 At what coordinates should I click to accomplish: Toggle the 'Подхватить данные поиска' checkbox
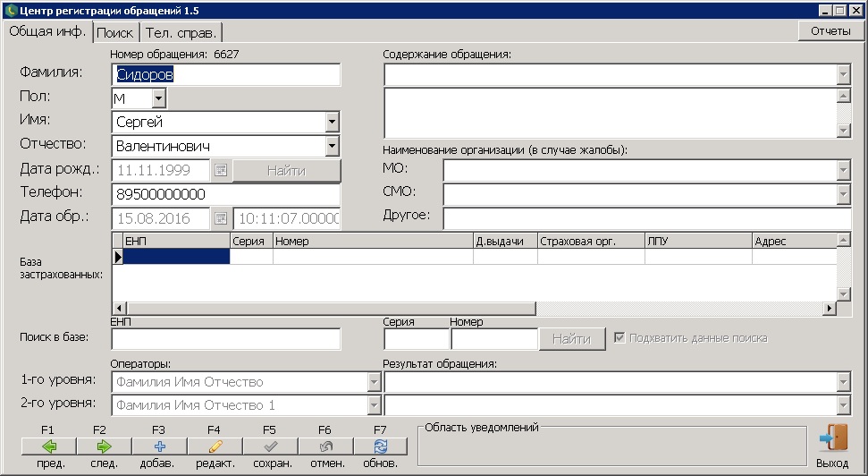point(619,338)
